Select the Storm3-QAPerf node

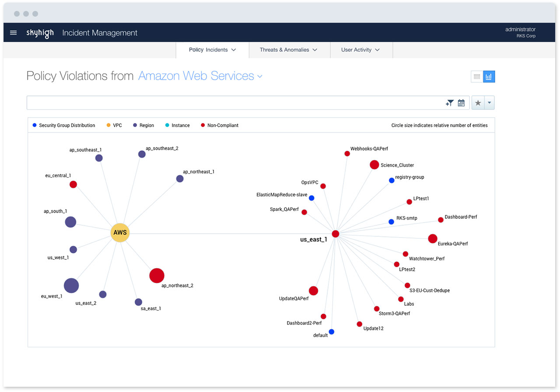[377, 308]
